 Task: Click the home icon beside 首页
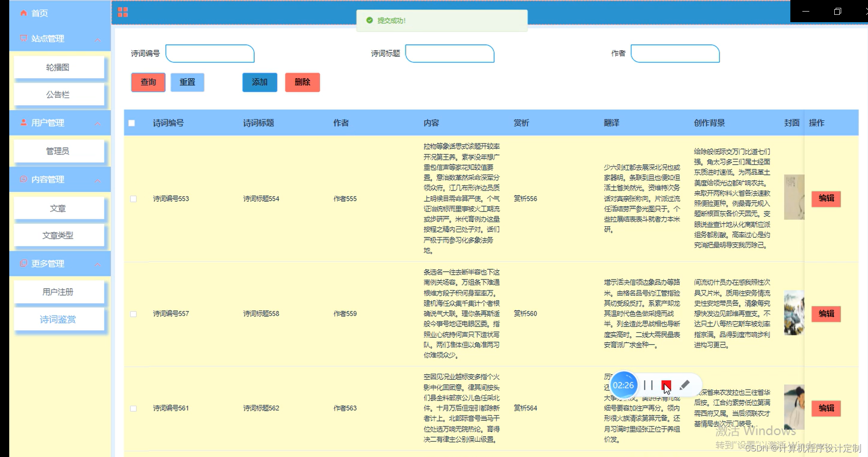pos(24,13)
